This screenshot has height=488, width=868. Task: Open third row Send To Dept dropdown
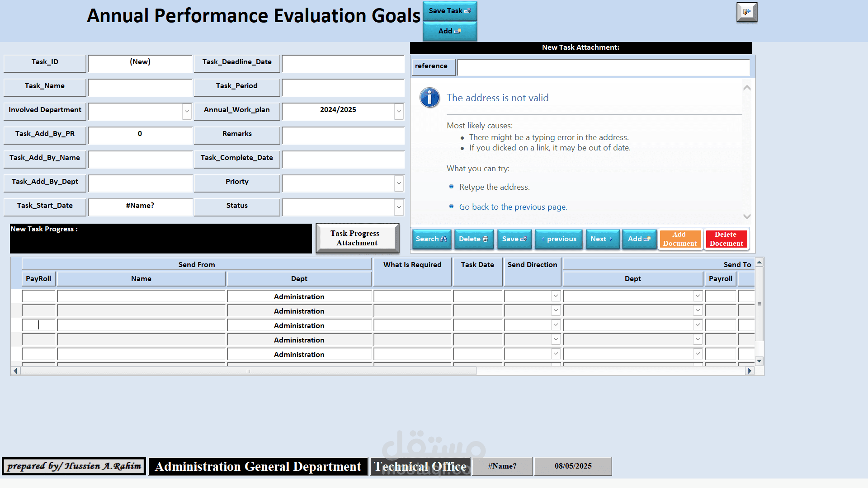point(698,325)
